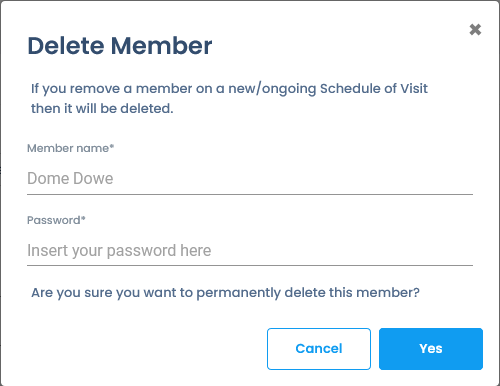
Task: Click the 'Insert your password here' placeholder
Action: pyautogui.click(x=119, y=251)
